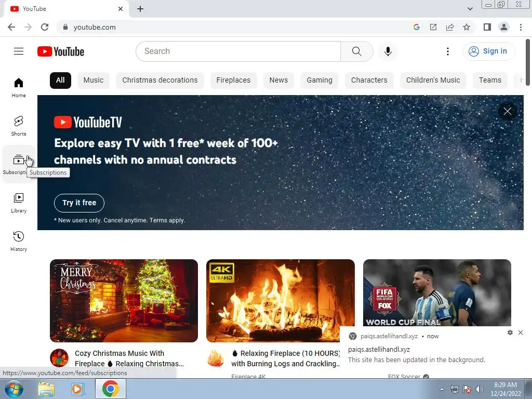532x399 pixels.
Task: Open Windows Media Player from taskbar
Action: pyautogui.click(x=78, y=389)
